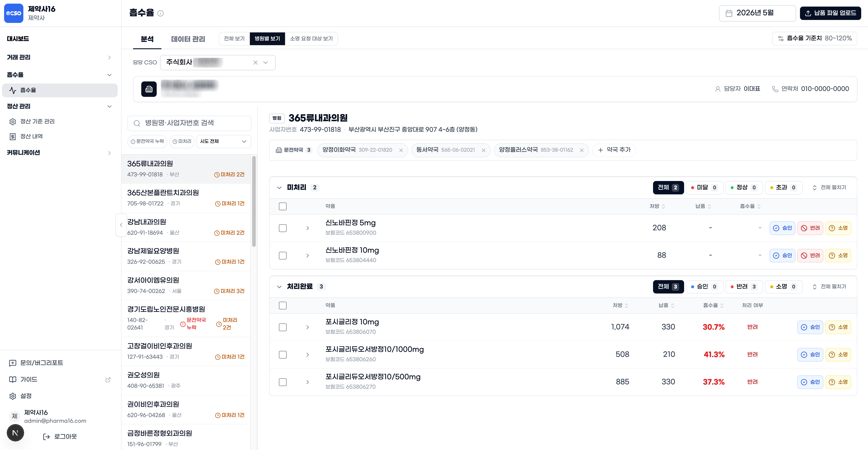Click the 병원명·사업자번호 검색 field
The image size is (868, 450).
189,123
